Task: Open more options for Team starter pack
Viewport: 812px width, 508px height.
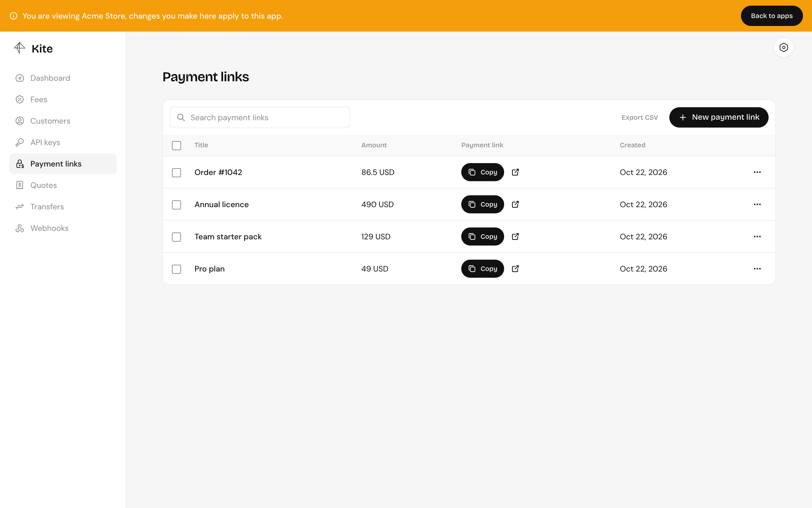Action: click(x=757, y=237)
